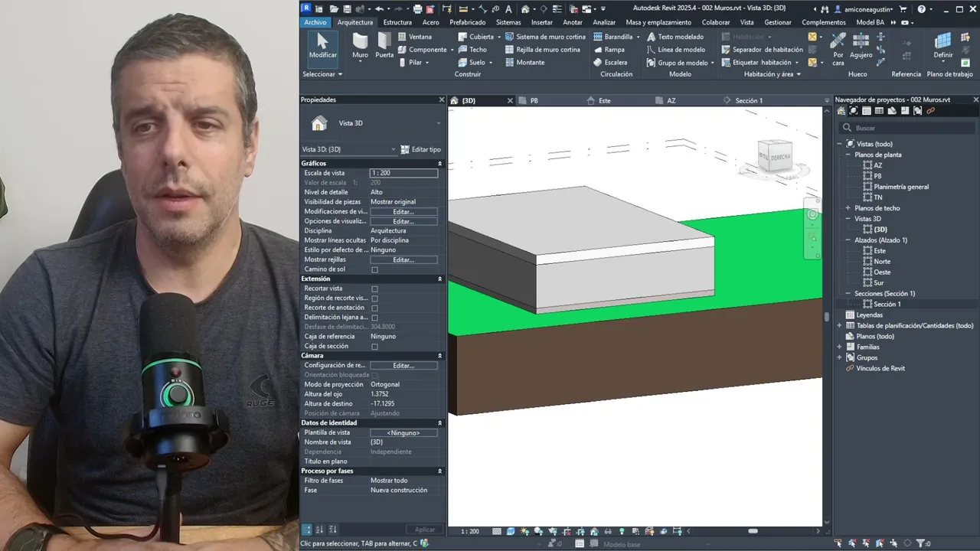Click the link icon in project browser toolbar
The image size is (980, 551).
click(931, 111)
